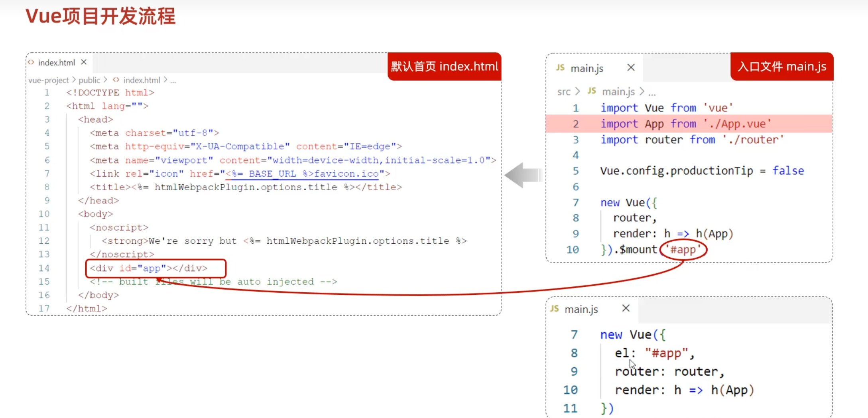Click 'el: "#app",' line in bottom main.js
This screenshot has width=868, height=418.
655,353
